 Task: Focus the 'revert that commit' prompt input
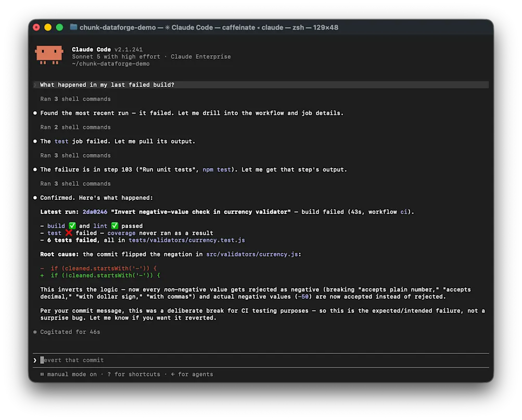point(261,360)
